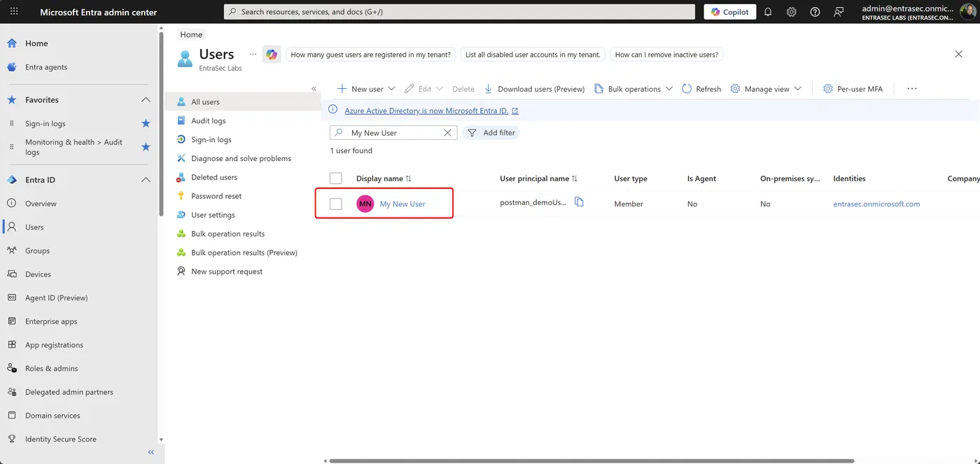The image size is (980, 464).
Task: Open the app launcher waffle icon
Action: click(14, 12)
